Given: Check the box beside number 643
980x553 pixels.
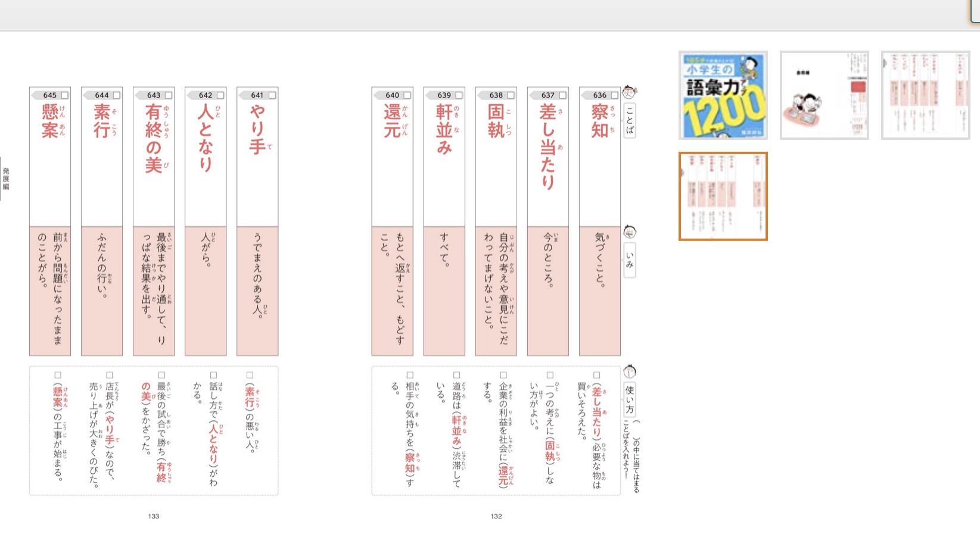Looking at the screenshot, I should [168, 95].
